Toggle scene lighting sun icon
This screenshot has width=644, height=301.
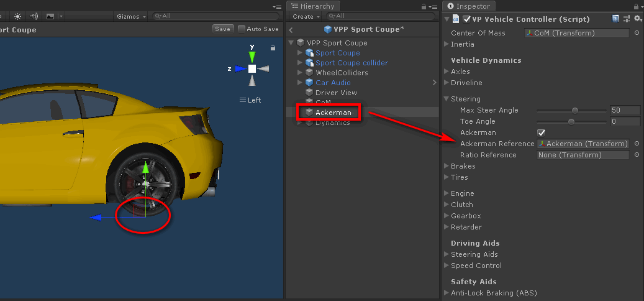17,16
